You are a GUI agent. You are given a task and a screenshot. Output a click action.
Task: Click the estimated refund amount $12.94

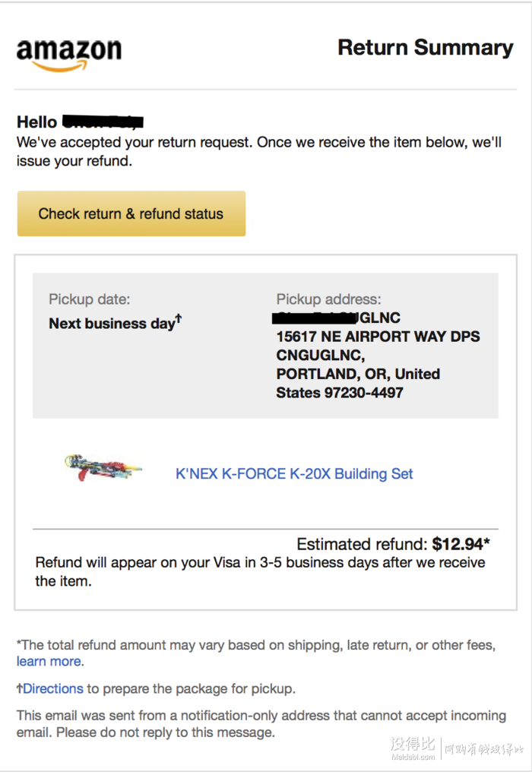(x=458, y=544)
